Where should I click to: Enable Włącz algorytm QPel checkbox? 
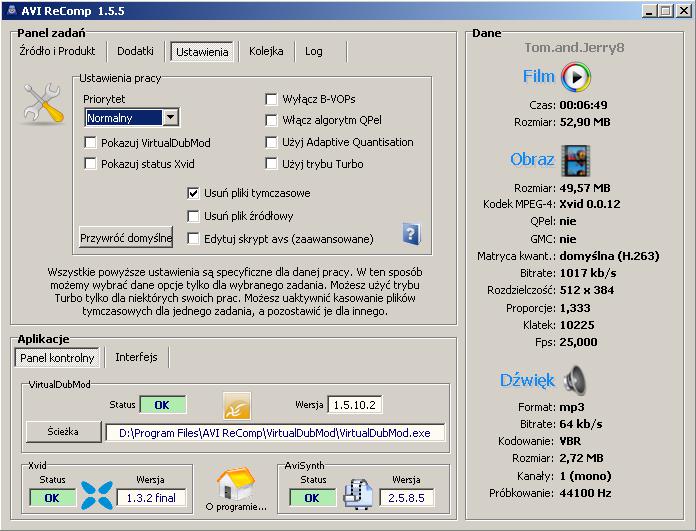click(x=271, y=120)
